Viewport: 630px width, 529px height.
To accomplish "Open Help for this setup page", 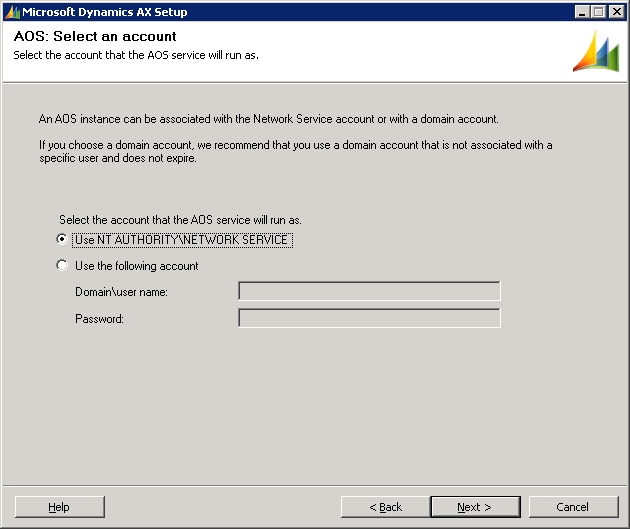I will pyautogui.click(x=59, y=507).
